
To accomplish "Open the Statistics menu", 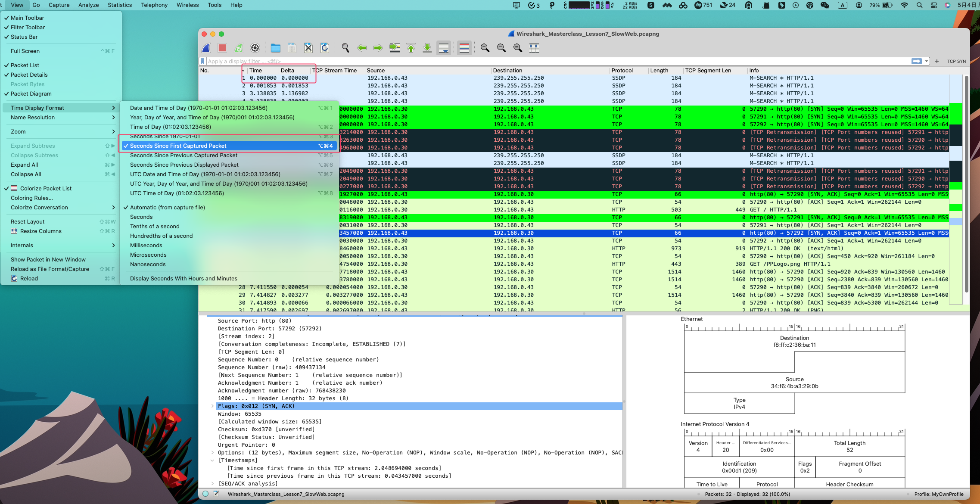I will (x=119, y=5).
